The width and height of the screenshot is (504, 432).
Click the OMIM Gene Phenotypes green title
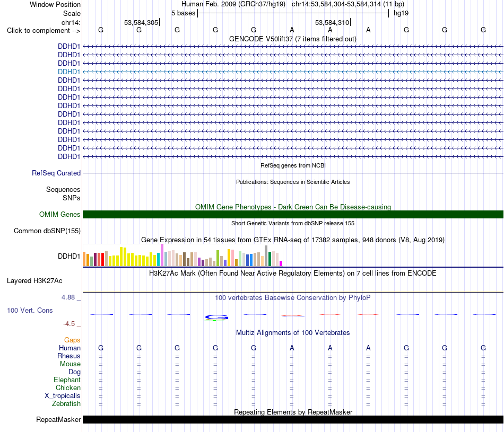(293, 207)
